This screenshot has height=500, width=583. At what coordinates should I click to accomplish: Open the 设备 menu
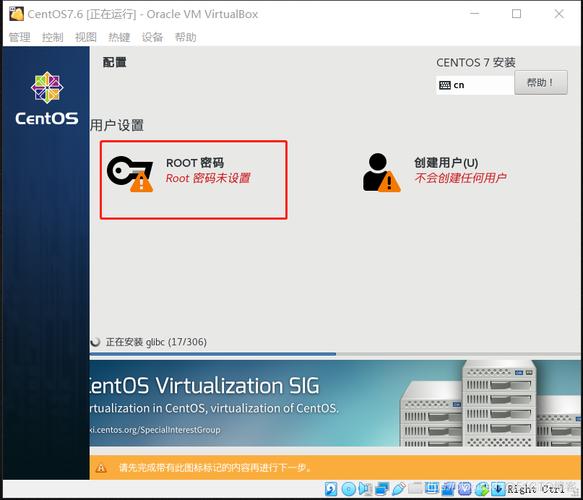[x=152, y=37]
